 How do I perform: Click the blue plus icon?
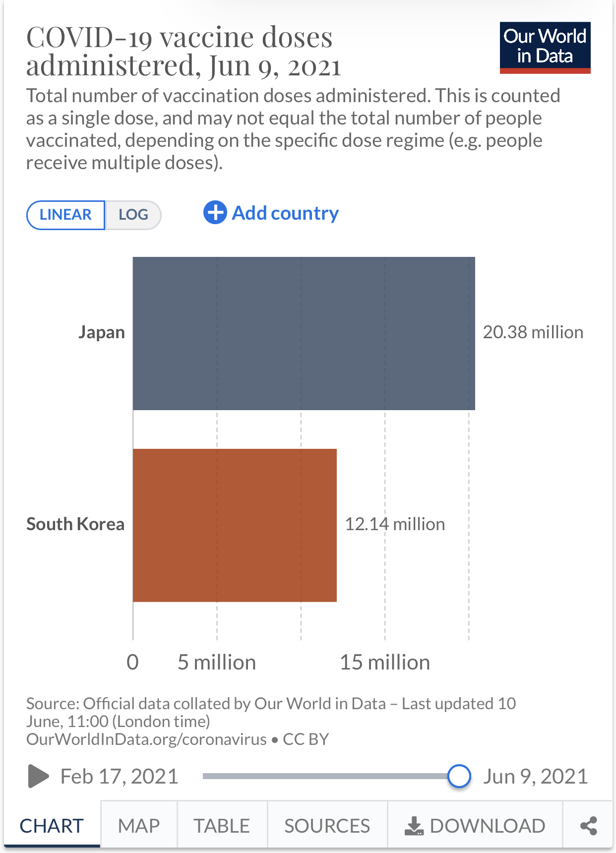click(x=215, y=213)
